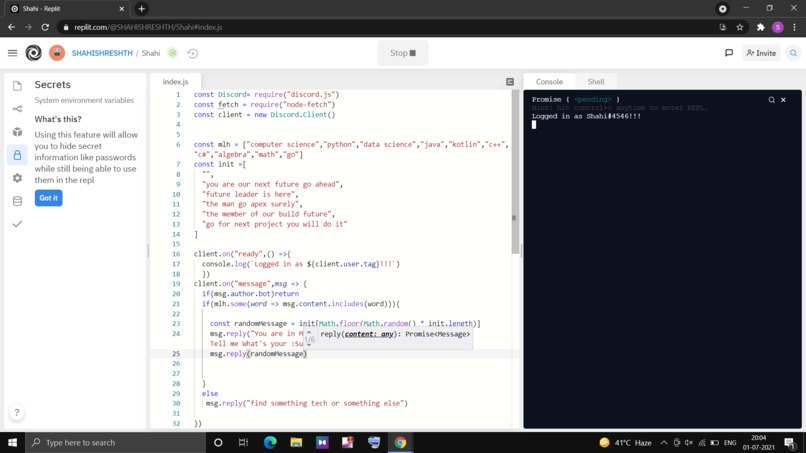Click the browser extensions puzzle icon
Image resolution: width=806 pixels, height=453 pixels.
(x=760, y=27)
